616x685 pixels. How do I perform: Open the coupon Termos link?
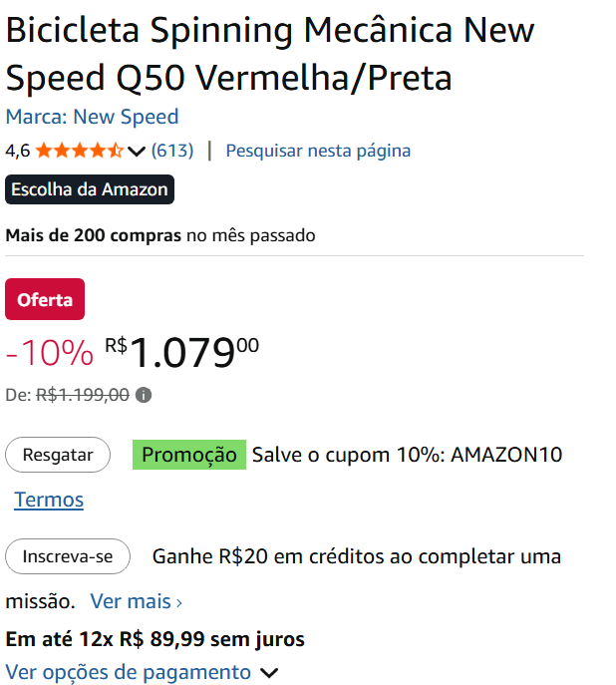49,500
